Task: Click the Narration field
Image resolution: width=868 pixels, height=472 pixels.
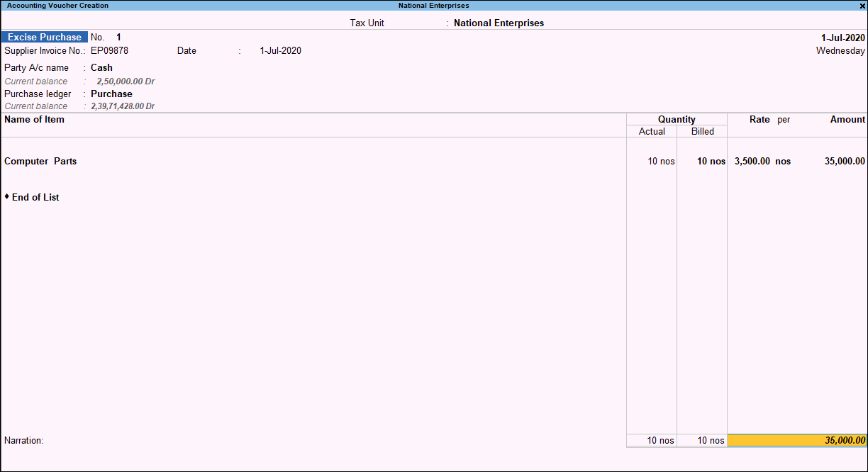Action: click(23, 440)
